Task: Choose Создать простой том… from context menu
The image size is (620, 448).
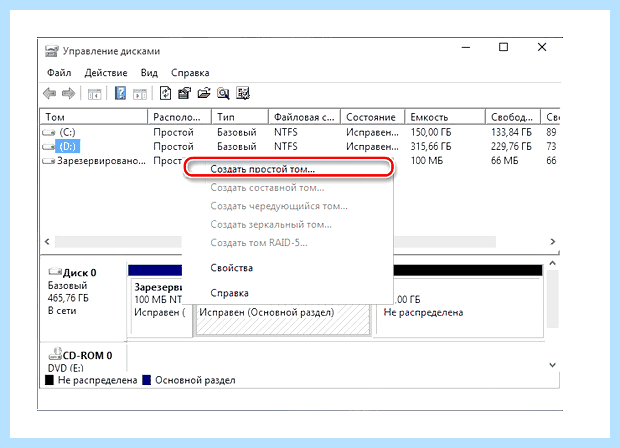Action: click(289, 169)
